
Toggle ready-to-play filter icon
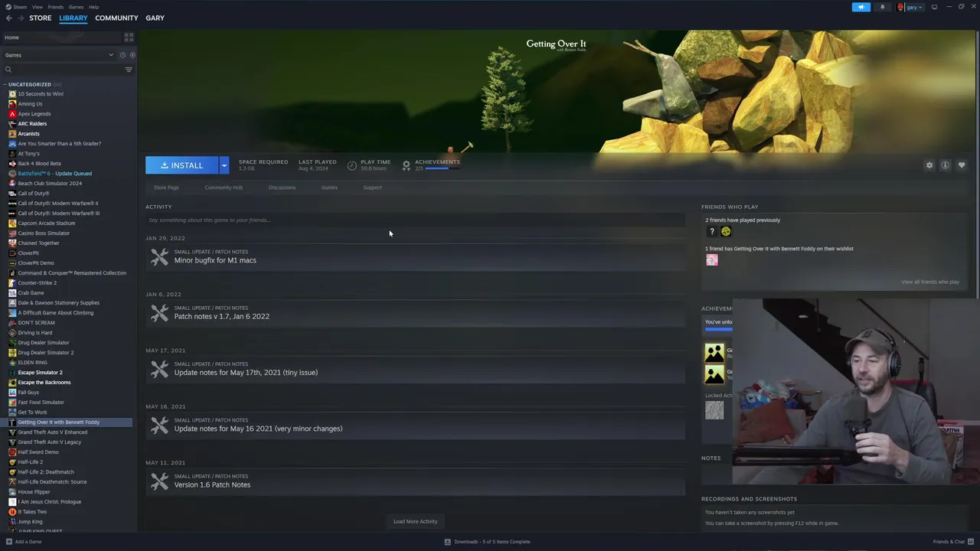[132, 55]
